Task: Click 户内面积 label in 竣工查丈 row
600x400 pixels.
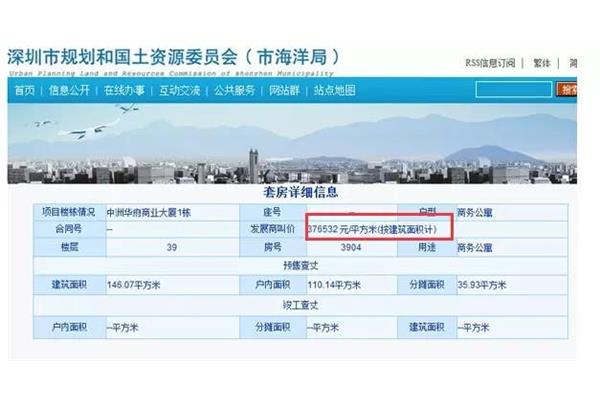Action: coord(69,327)
